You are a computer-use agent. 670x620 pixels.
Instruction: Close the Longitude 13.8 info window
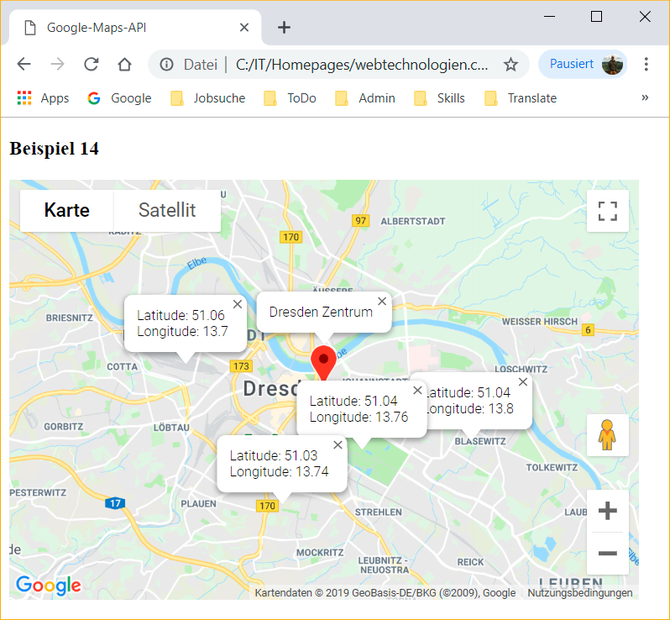(523, 382)
